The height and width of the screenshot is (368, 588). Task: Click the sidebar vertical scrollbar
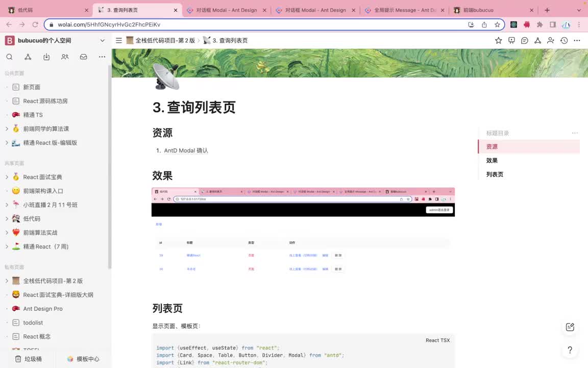[x=110, y=167]
